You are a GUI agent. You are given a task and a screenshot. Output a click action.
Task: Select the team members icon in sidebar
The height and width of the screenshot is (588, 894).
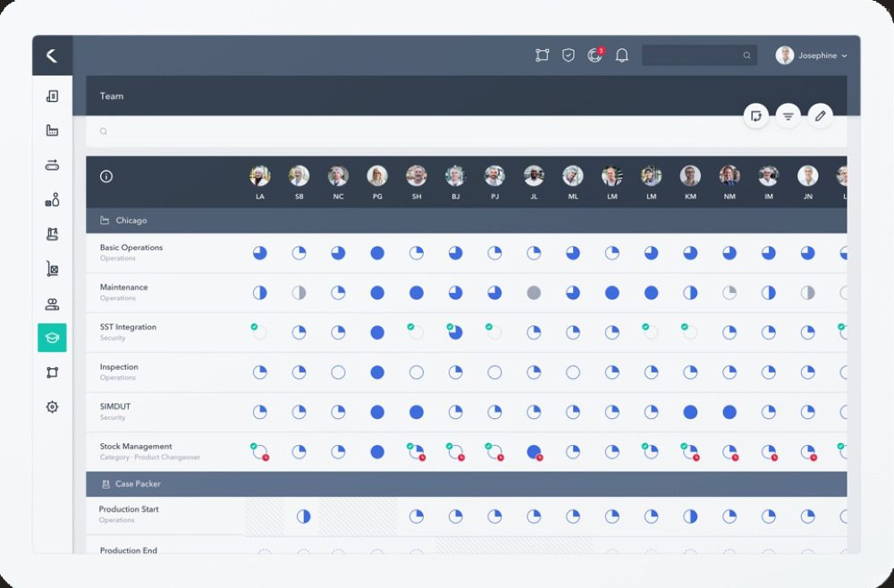[x=52, y=303]
